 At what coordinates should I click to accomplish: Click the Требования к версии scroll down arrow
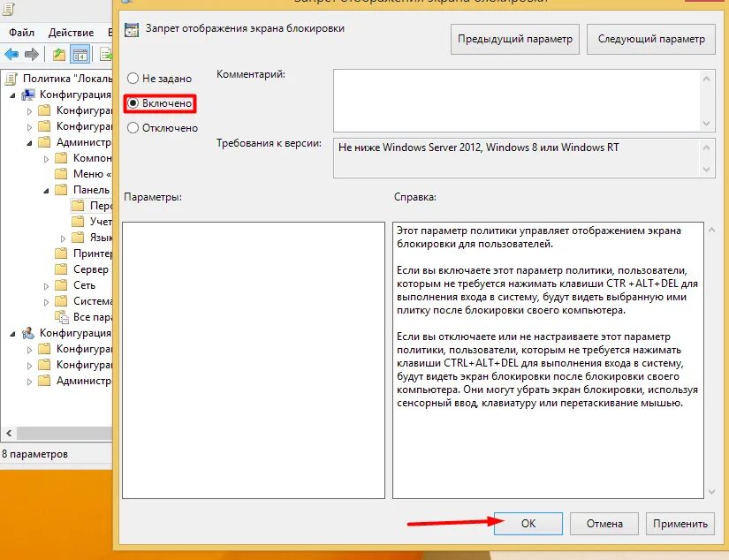[707, 170]
